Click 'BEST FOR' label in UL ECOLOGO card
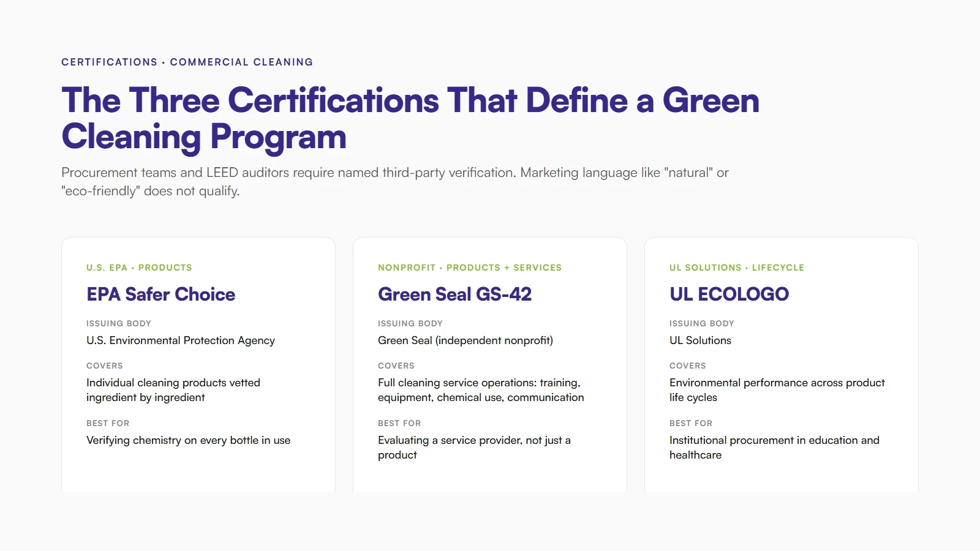The image size is (980, 551). [691, 423]
